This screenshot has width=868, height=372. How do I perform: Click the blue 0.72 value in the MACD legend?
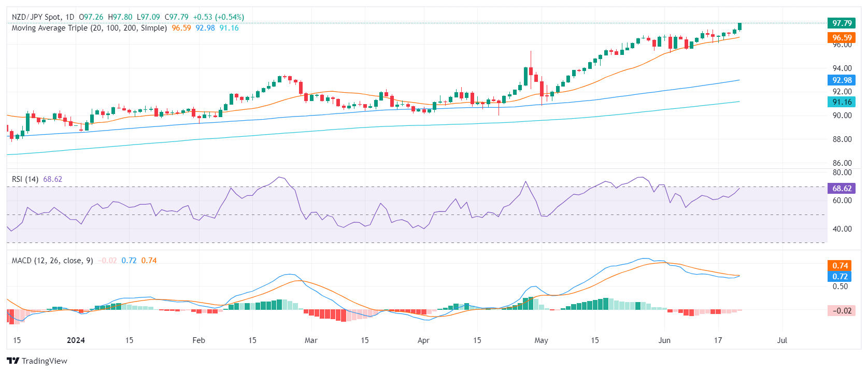point(129,261)
